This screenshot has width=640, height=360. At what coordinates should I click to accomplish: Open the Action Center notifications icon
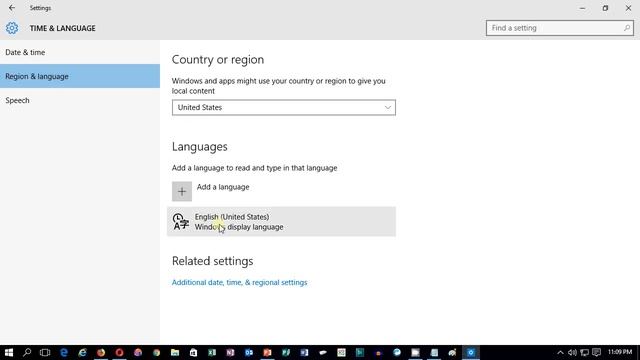click(x=596, y=352)
